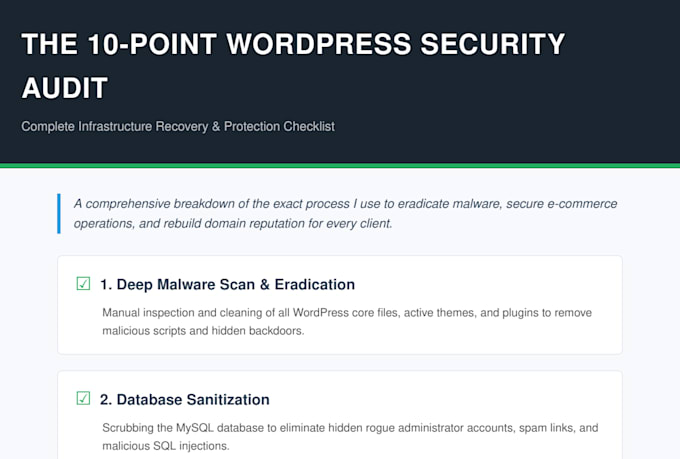
Task: Click the description starting "Scrubbing the MySQL database"
Action: click(x=350, y=436)
